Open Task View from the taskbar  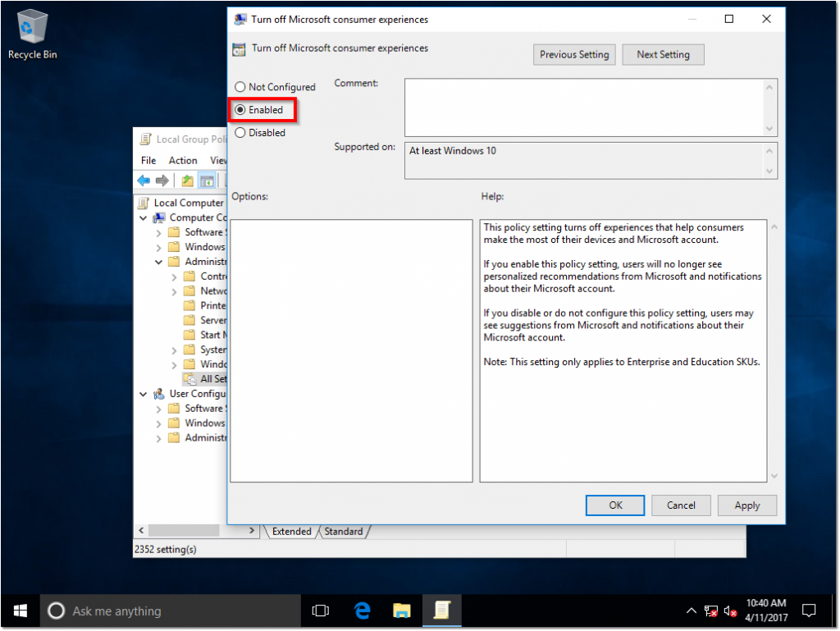point(321,610)
